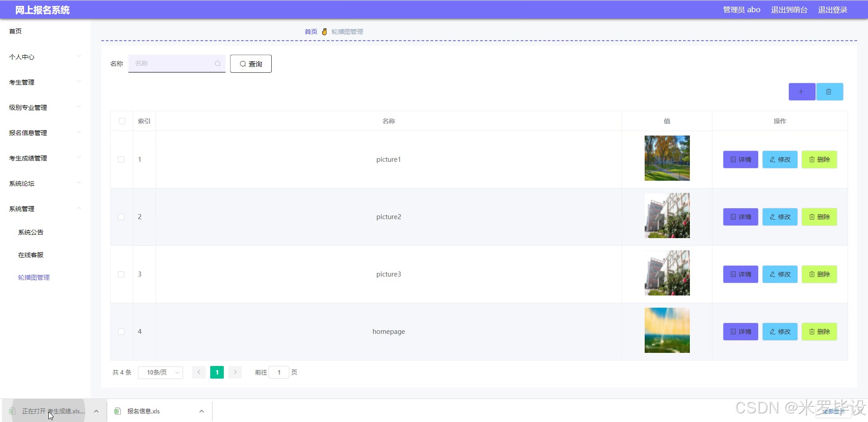Click 修改 for picture1
The image size is (868, 422).
point(780,159)
